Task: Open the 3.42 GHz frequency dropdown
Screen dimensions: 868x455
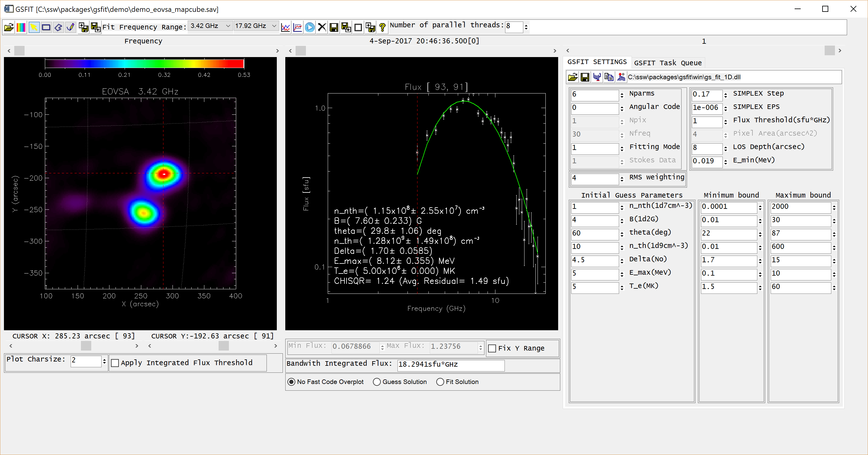Action: click(228, 25)
